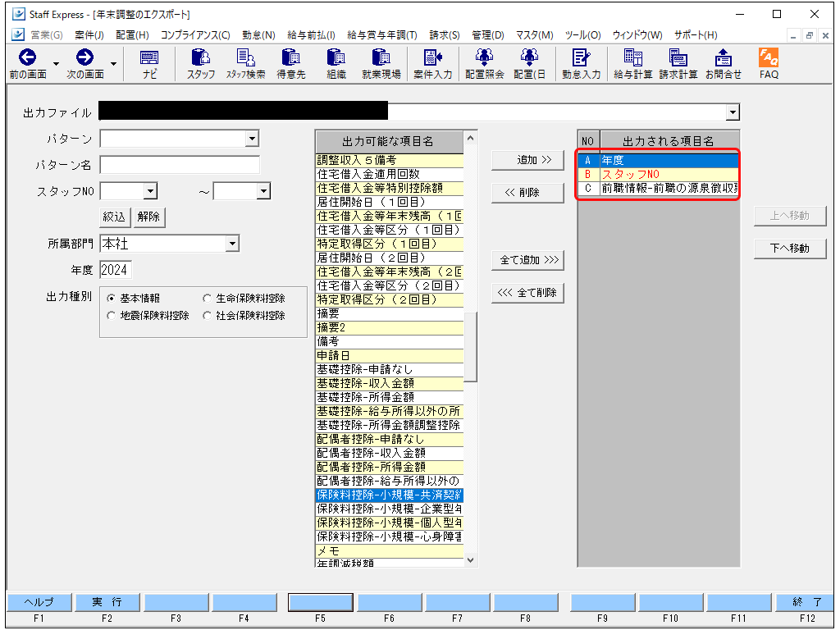840x630 pixels.
Task: Select 地震保険料控除 radio button
Action: point(111,316)
